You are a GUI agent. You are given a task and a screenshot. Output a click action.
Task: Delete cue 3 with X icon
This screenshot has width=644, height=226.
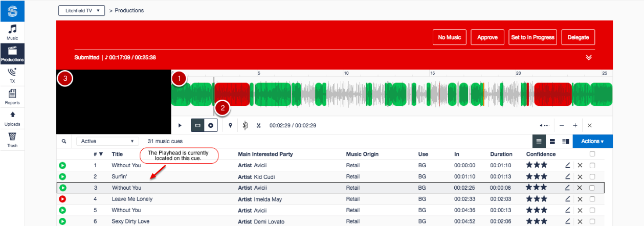580,188
